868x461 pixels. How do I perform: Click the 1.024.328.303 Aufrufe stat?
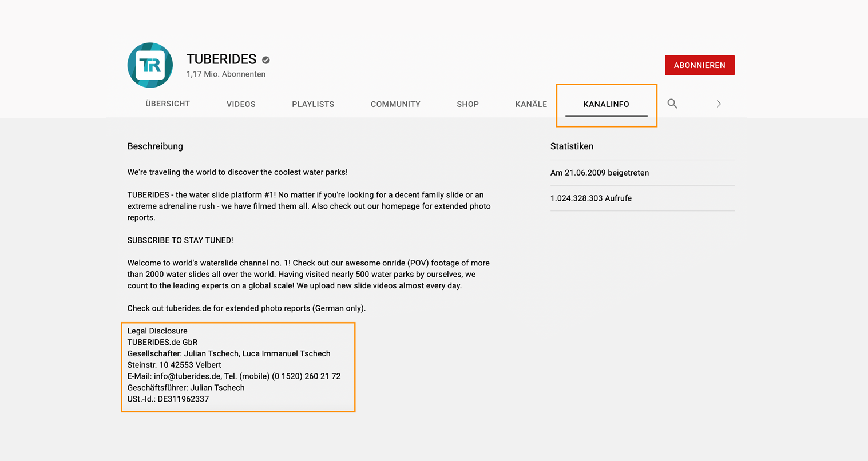tap(591, 198)
